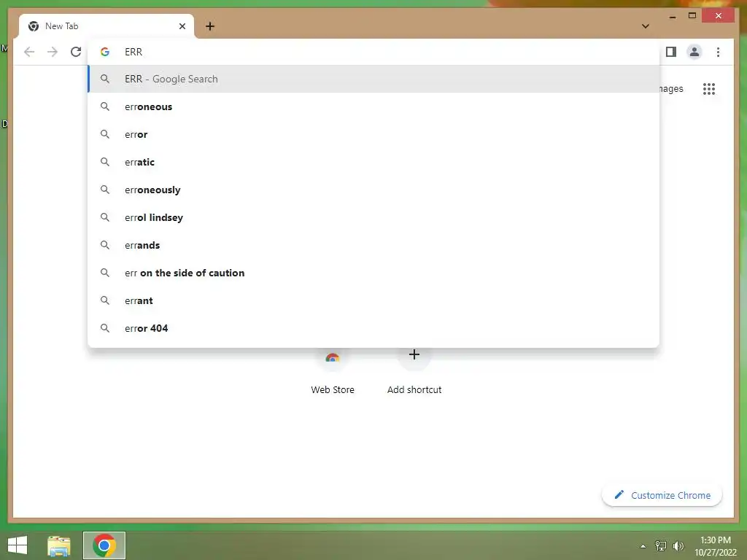Select 'ERR - Google Search' suggestion

click(x=374, y=79)
